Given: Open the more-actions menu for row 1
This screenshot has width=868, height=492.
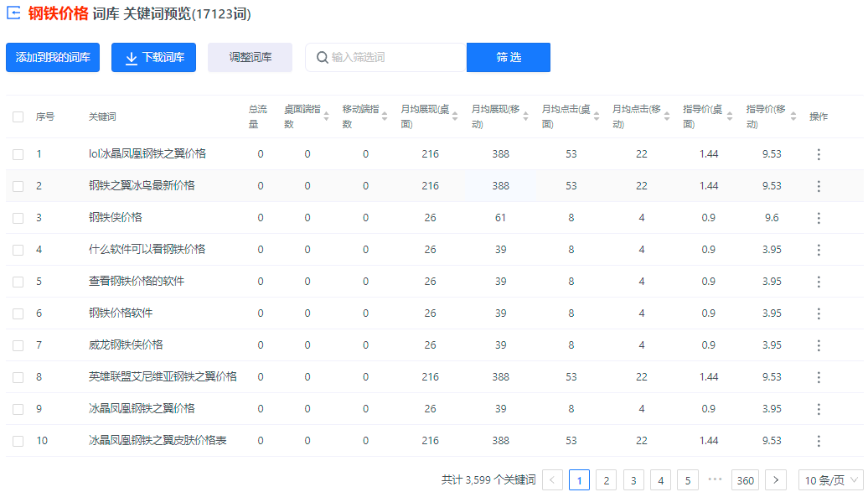Looking at the screenshot, I should [819, 154].
